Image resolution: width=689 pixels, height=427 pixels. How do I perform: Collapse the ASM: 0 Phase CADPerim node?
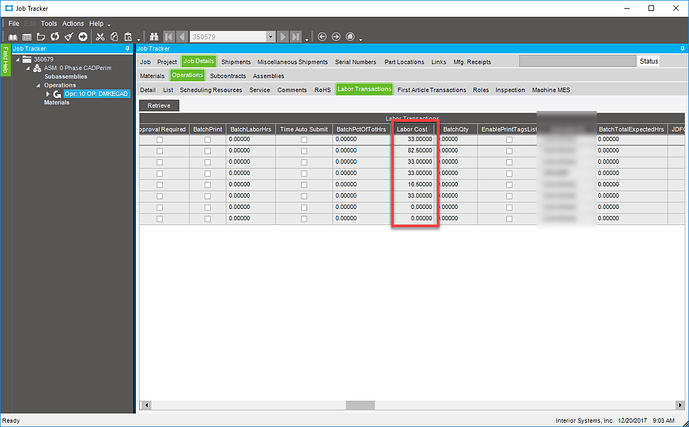pyautogui.click(x=28, y=68)
